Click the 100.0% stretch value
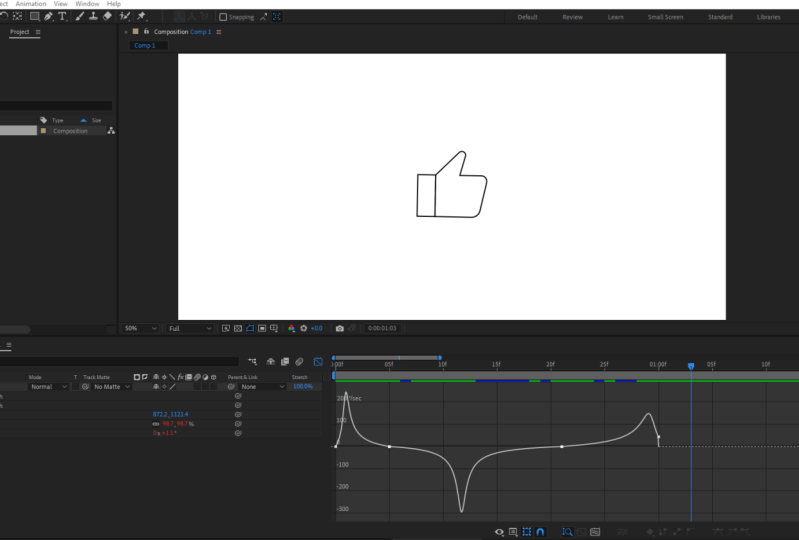The image size is (799, 540). pyautogui.click(x=303, y=387)
